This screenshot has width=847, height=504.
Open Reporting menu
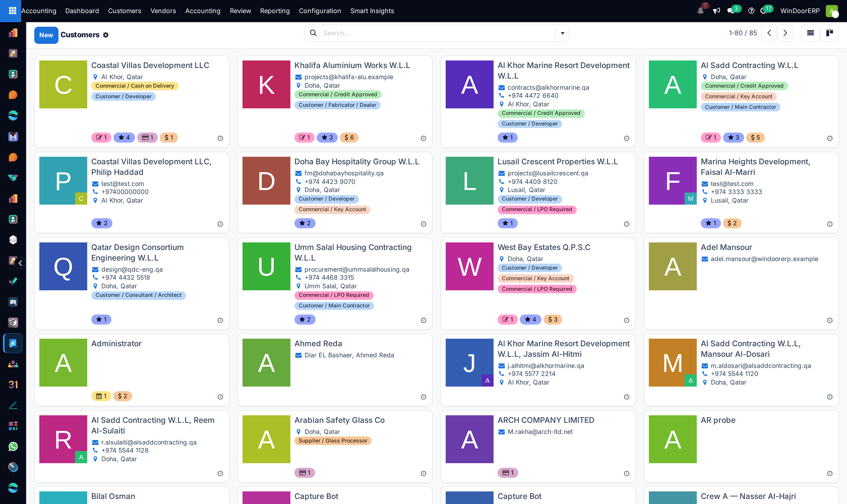point(275,11)
